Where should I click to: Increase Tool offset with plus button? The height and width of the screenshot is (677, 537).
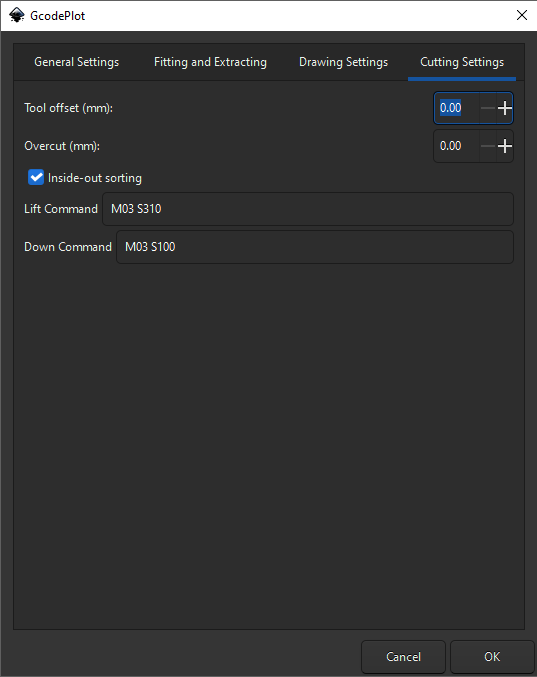coord(505,108)
